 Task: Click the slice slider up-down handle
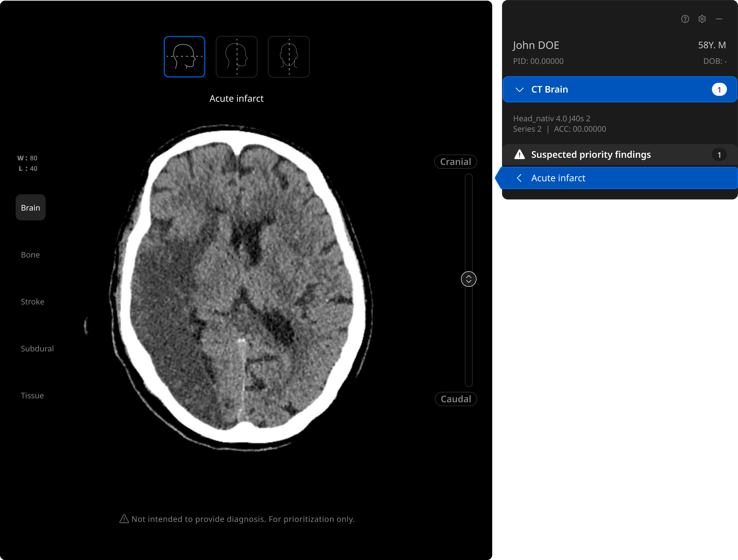coord(468,279)
